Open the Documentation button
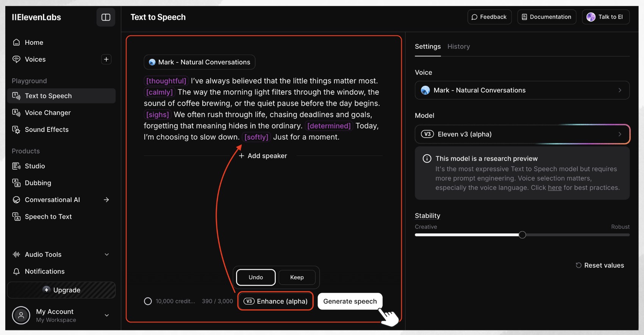Screen dimensions: 644x335 coord(547,17)
